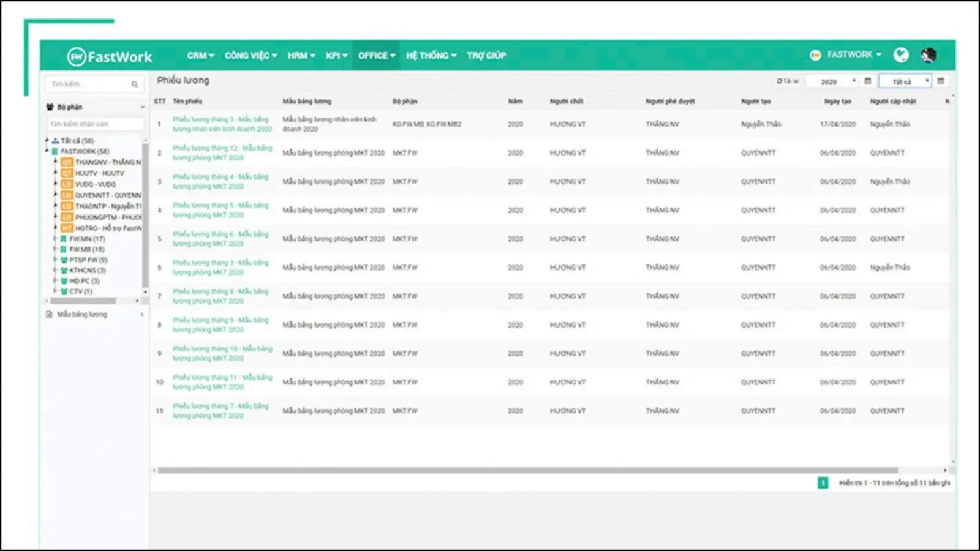Open the globe icon in header
This screenshot has height=551, width=980.
[x=901, y=55]
